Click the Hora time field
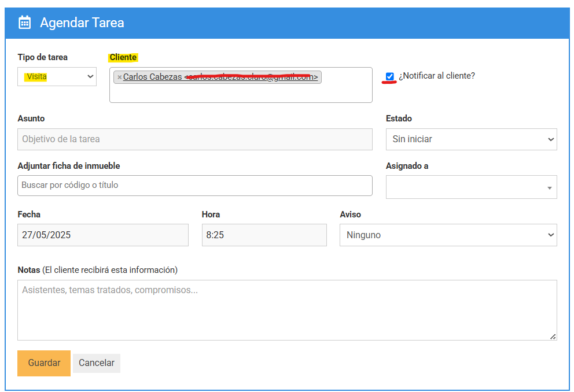Screen dimensions: 574x392 [x=264, y=235]
